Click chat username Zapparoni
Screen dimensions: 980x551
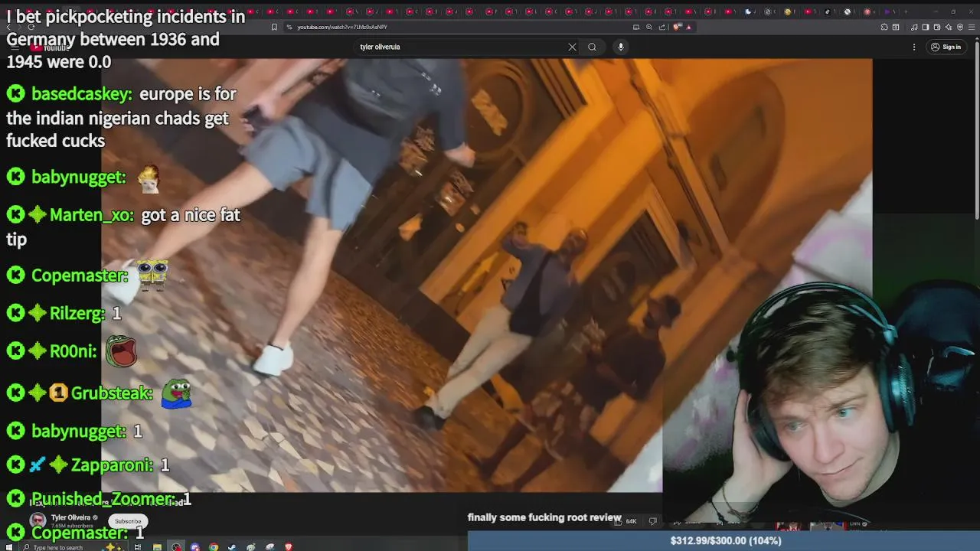112,465
